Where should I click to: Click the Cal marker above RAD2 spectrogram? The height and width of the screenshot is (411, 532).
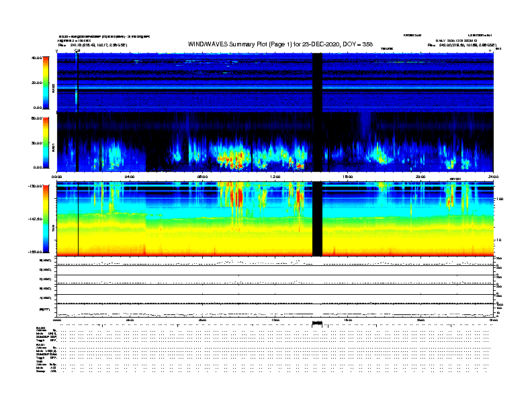[77, 50]
